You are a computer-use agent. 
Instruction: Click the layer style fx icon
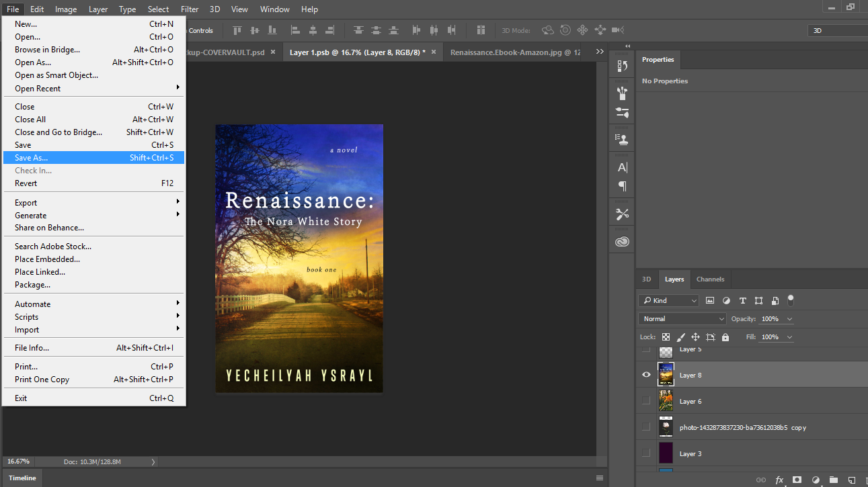[x=779, y=480]
